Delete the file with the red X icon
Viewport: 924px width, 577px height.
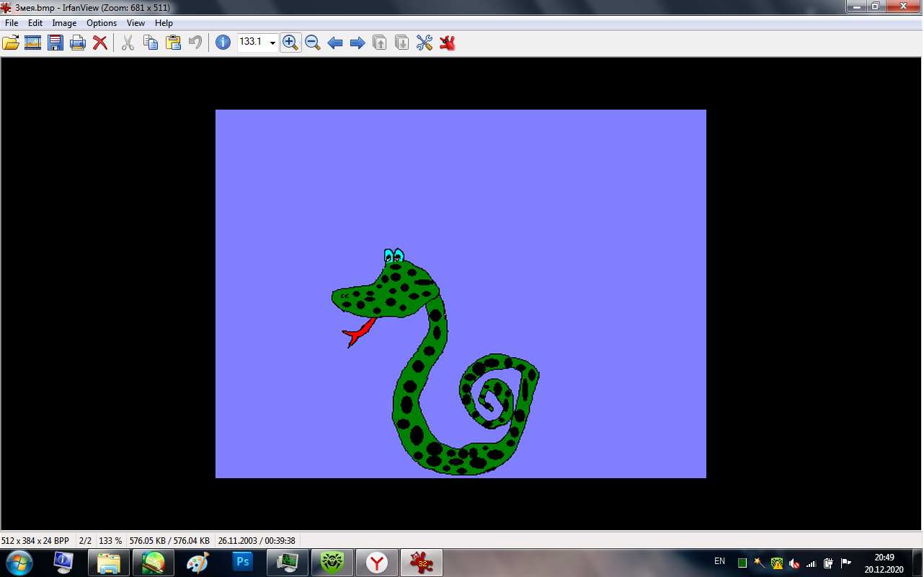[x=100, y=43]
